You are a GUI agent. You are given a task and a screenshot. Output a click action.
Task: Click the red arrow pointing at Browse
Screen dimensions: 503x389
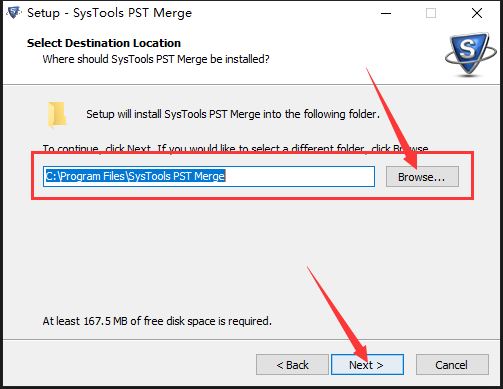coord(391,117)
